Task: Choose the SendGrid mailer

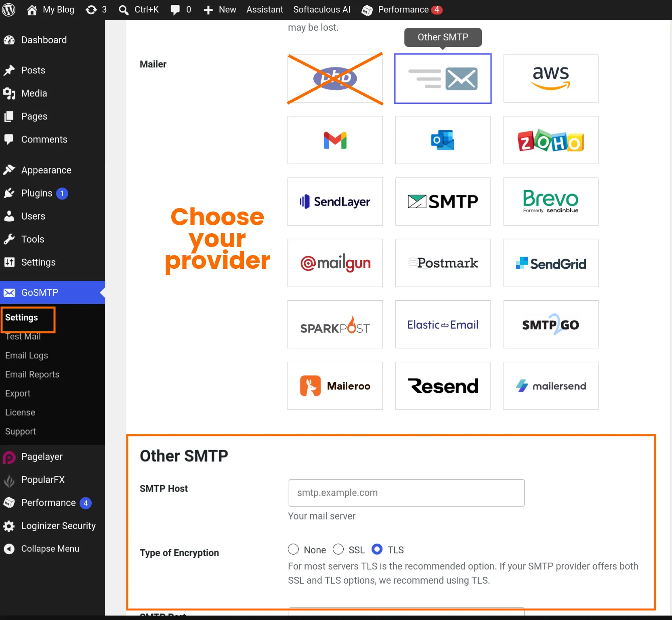Action: pos(551,263)
